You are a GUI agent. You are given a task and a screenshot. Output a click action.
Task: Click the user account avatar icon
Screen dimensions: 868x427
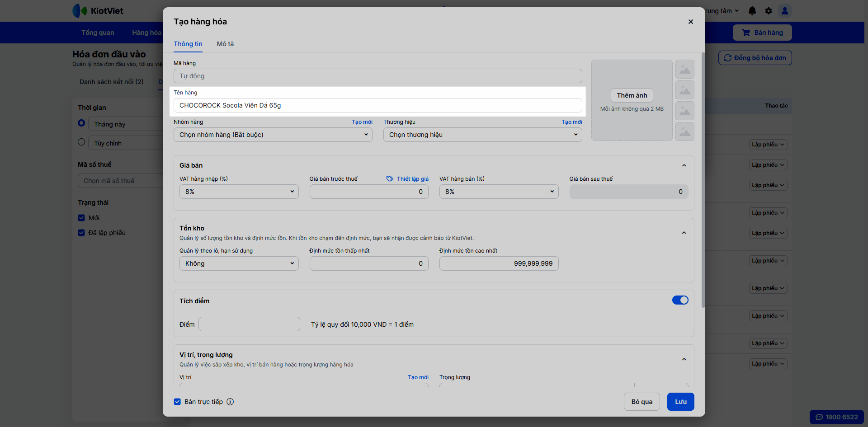tap(785, 11)
